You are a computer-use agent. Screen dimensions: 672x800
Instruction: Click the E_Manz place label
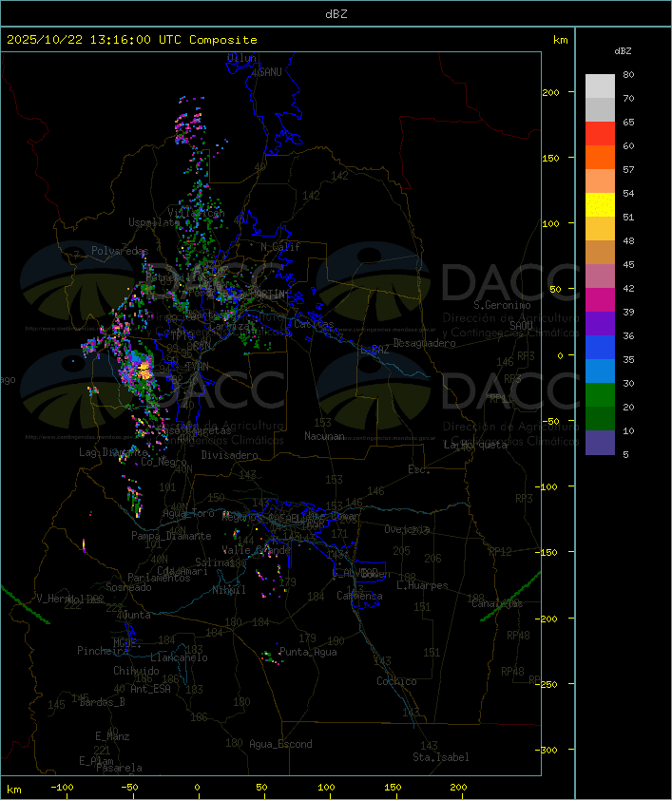[x=112, y=736]
